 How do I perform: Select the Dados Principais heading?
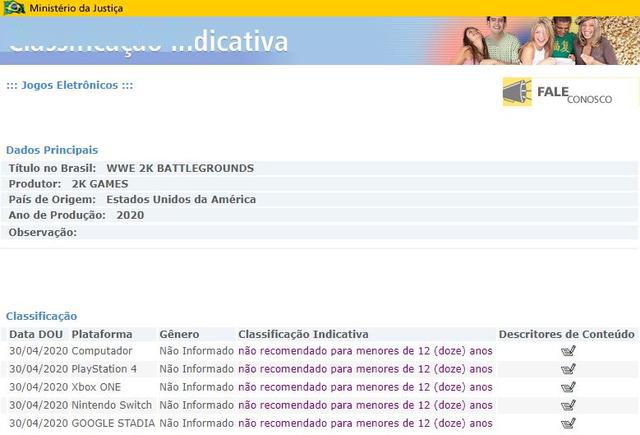[52, 150]
